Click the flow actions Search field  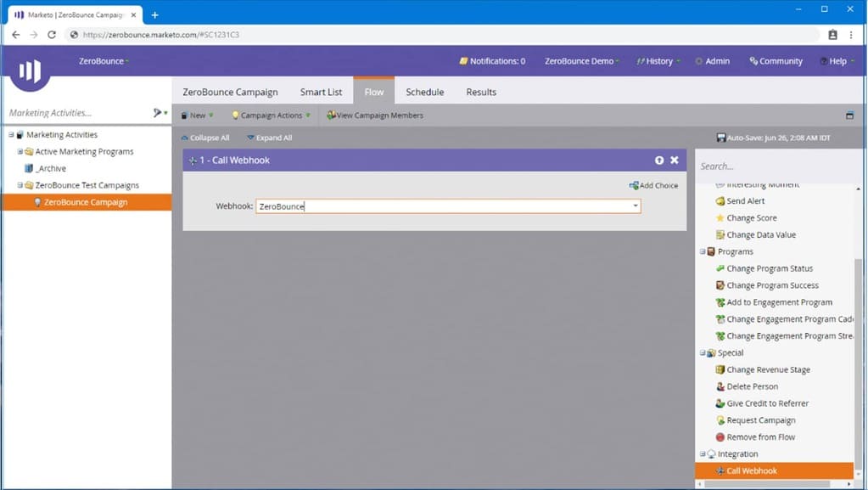pyautogui.click(x=775, y=166)
